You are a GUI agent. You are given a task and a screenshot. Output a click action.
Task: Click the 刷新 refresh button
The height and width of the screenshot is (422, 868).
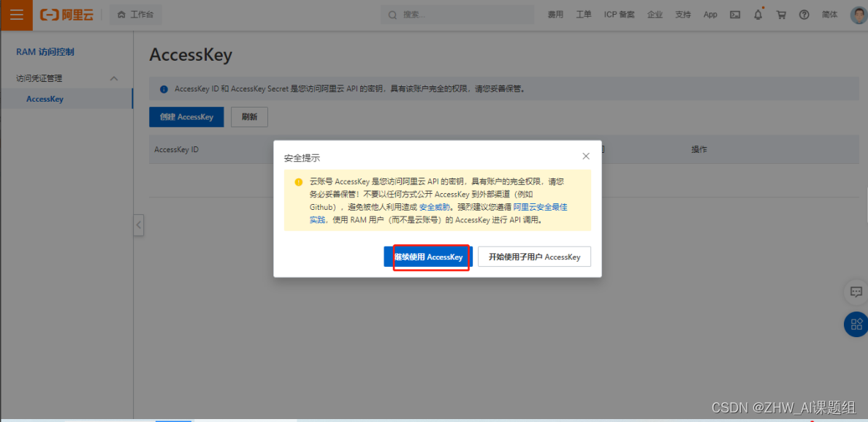click(x=249, y=117)
